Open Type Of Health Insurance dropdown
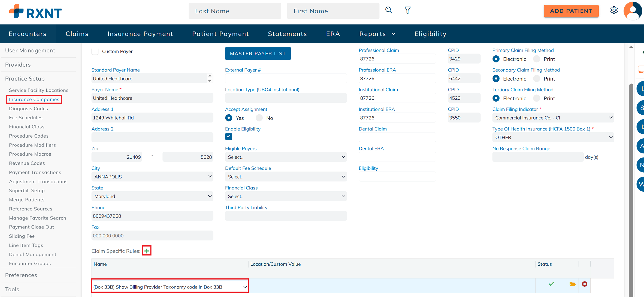The width and height of the screenshot is (644, 297). coord(553,137)
